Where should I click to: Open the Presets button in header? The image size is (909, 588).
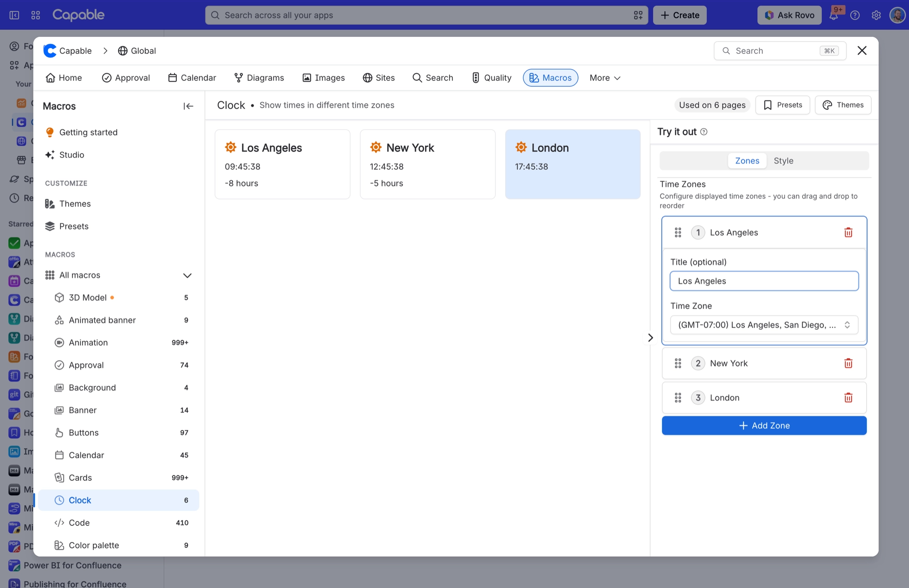[783, 105]
